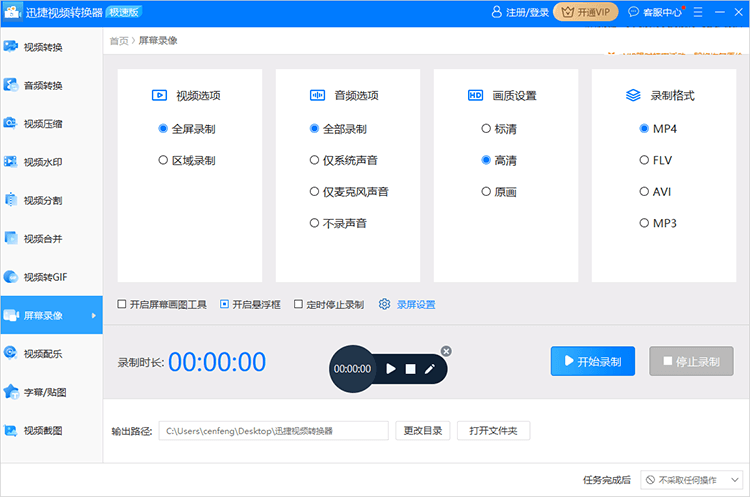750x497 pixels.
Task: Close the floating recorder widget
Action: coord(446,351)
